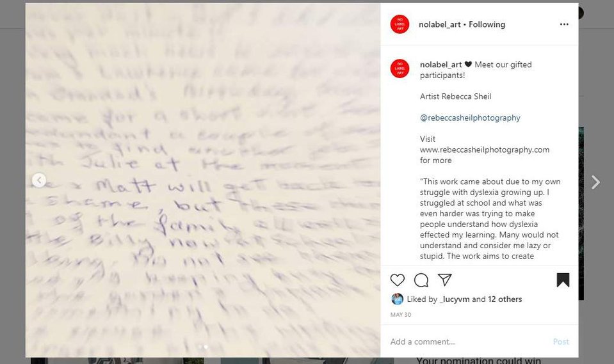The width and height of the screenshot is (614, 364).
Task: Open the three-dots more options menu
Action: pos(564,24)
